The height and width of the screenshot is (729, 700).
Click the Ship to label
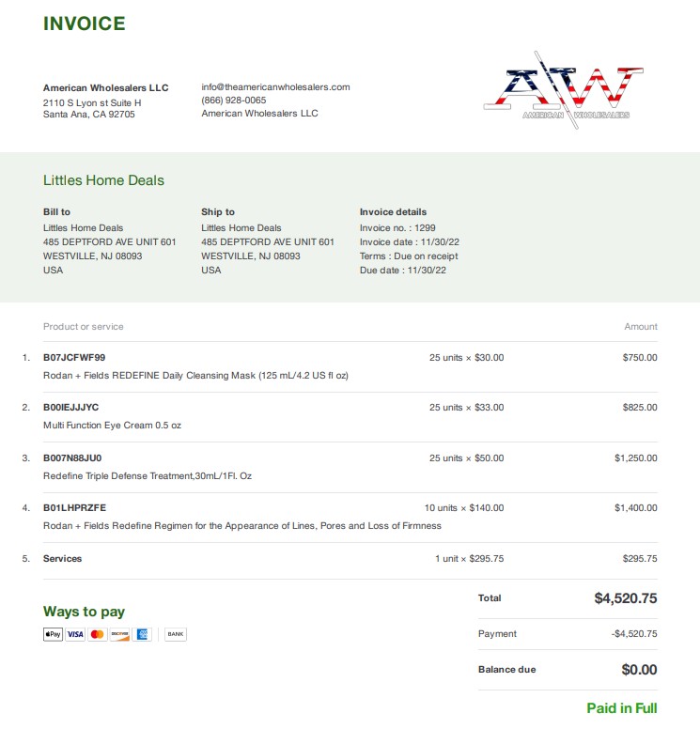point(218,212)
